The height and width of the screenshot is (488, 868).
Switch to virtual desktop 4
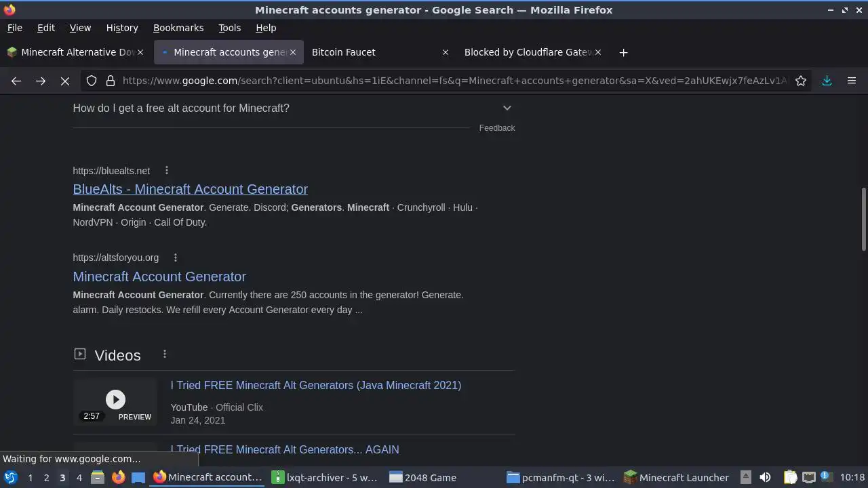tap(79, 478)
